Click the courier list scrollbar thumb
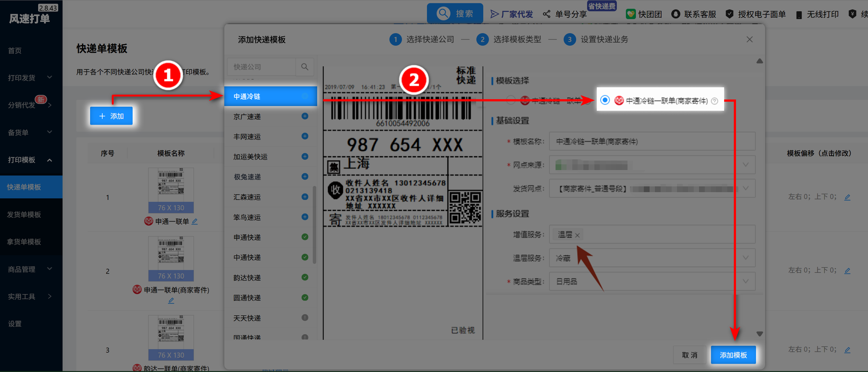Screen dimensions: 868x372 coord(314,225)
